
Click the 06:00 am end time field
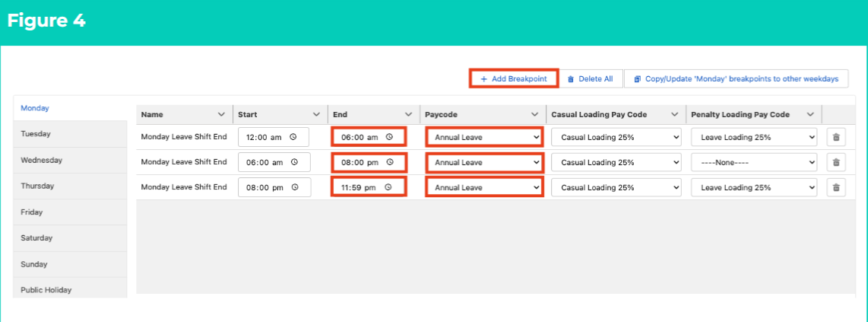click(369, 137)
